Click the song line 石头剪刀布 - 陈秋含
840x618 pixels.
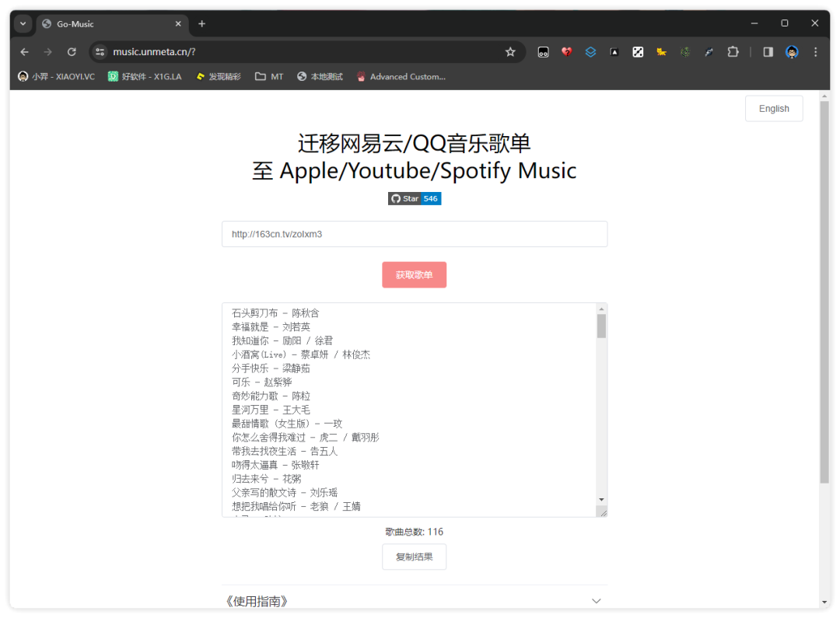[275, 312]
